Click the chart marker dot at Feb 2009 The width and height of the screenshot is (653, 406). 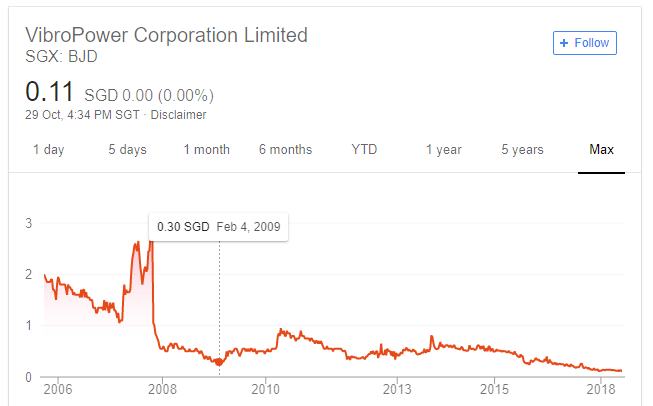click(220, 361)
